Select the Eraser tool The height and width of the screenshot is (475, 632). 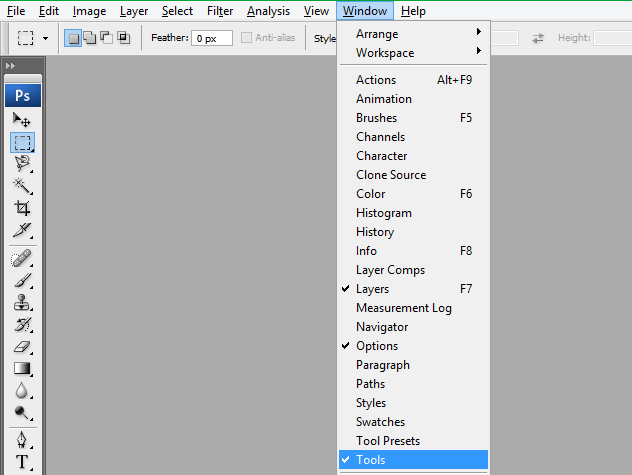click(22, 346)
